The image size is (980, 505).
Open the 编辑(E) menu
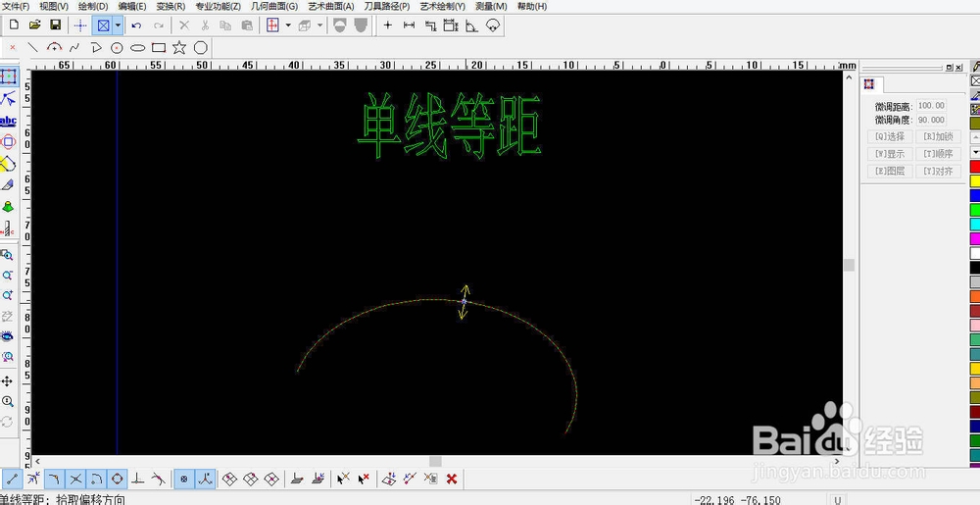(132, 6)
